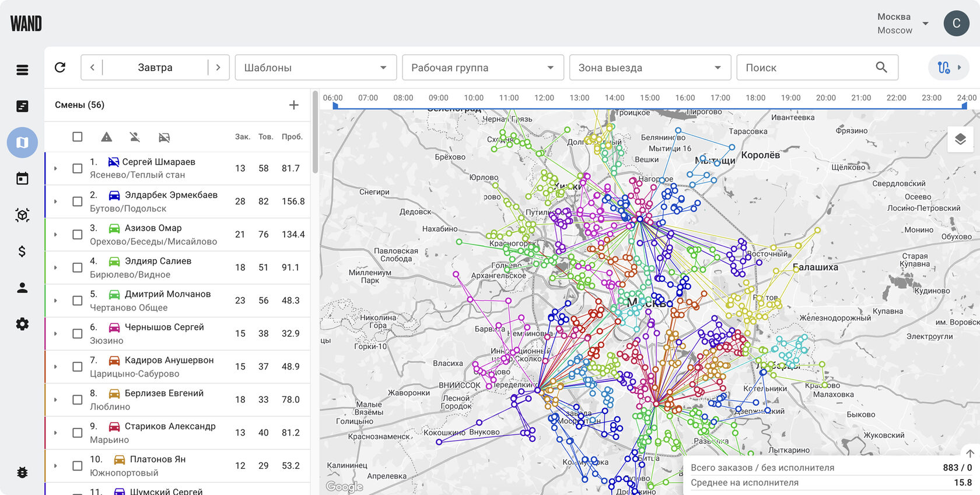980x495 pixels.
Task: Go to next day arrow
Action: click(218, 68)
